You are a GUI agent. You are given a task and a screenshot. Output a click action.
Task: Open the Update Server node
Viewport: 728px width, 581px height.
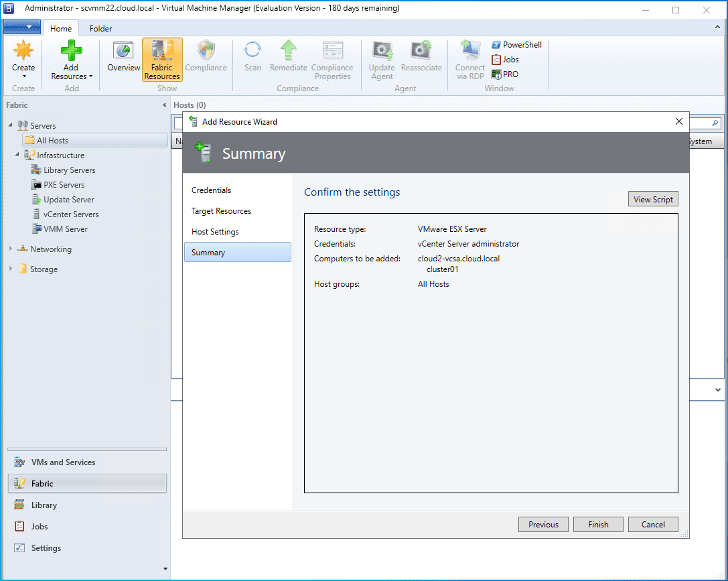[68, 200]
